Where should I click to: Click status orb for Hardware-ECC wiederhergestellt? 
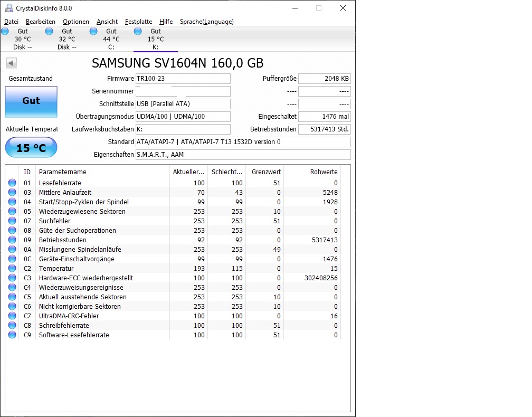[12, 278]
